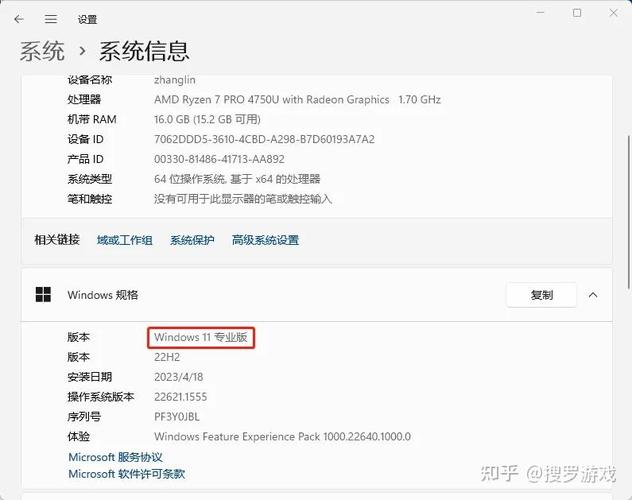Navigate to 系统 in the breadcrumb
The height and width of the screenshot is (500, 632).
[42, 51]
